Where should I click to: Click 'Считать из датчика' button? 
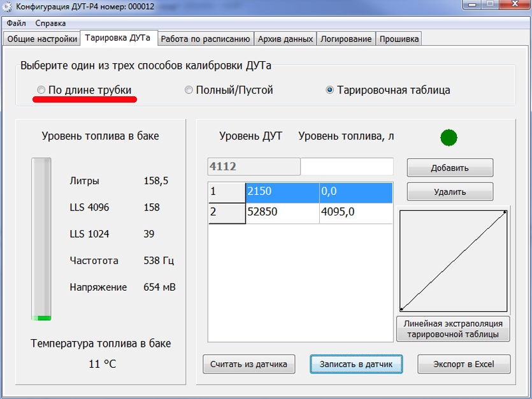pyautogui.click(x=248, y=364)
